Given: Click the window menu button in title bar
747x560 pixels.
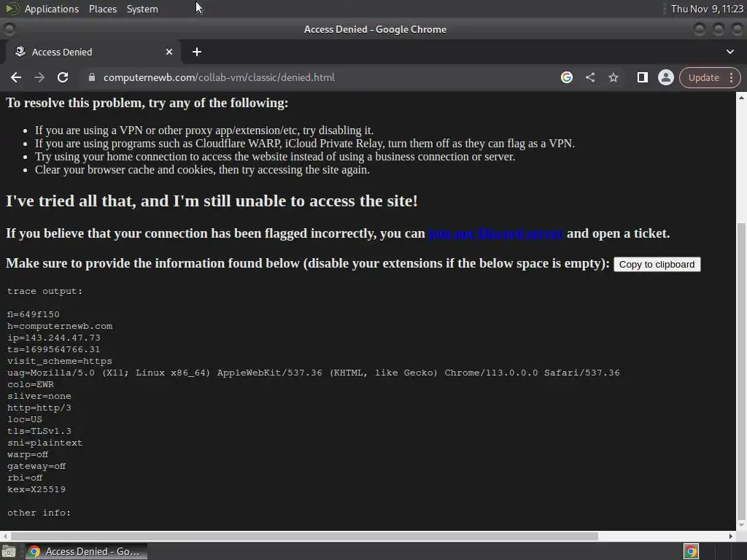Looking at the screenshot, I should (x=9, y=29).
